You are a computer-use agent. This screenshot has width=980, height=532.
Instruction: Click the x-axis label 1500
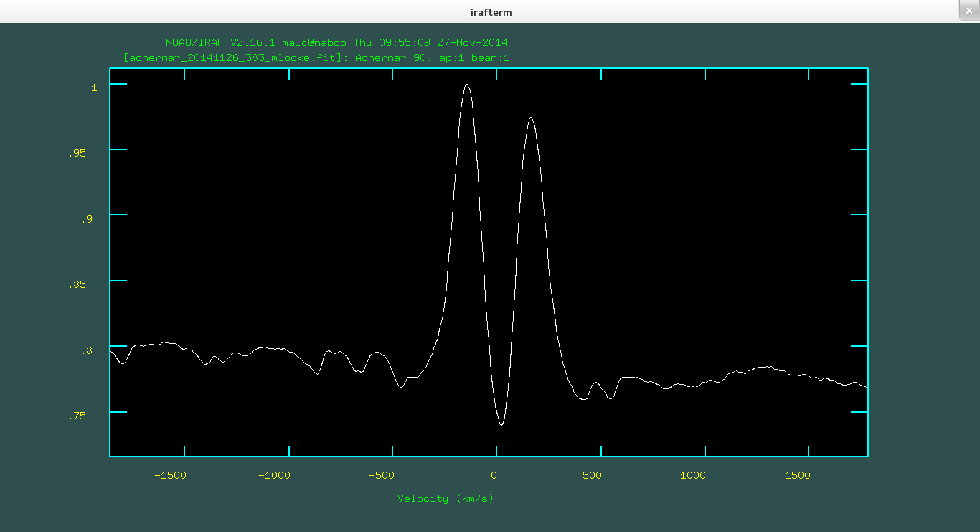[797, 475]
